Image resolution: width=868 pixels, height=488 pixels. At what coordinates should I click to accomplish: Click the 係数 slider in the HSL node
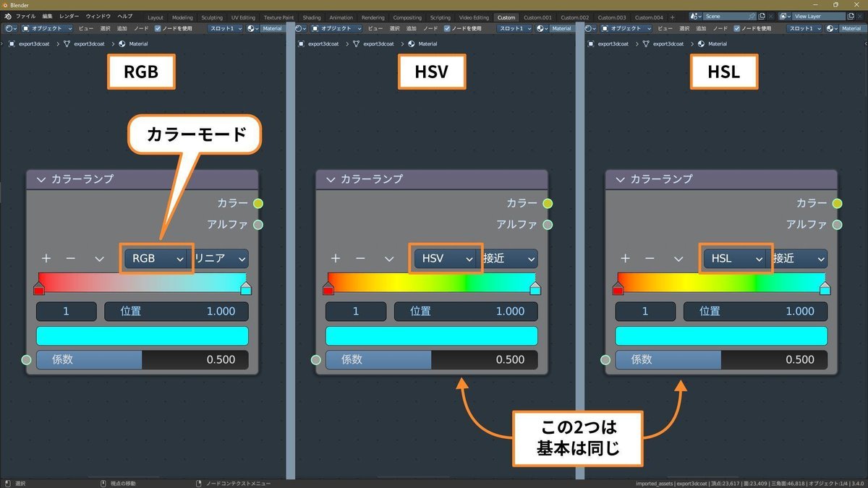click(721, 359)
